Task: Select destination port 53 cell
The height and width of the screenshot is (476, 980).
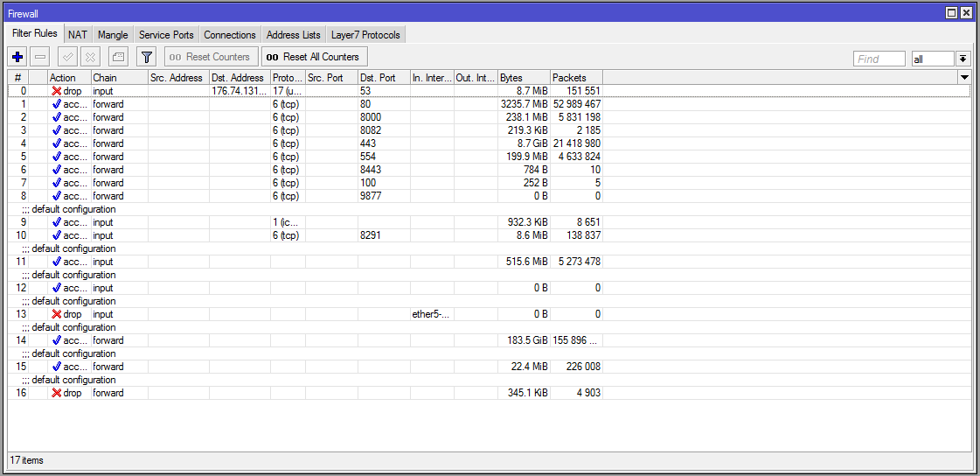Action: [384, 91]
